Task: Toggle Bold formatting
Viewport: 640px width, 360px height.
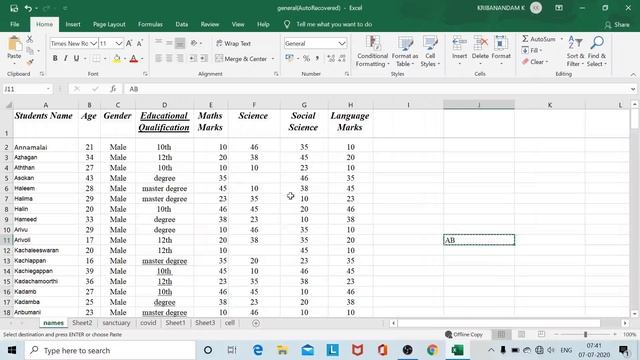Action: [x=55, y=59]
